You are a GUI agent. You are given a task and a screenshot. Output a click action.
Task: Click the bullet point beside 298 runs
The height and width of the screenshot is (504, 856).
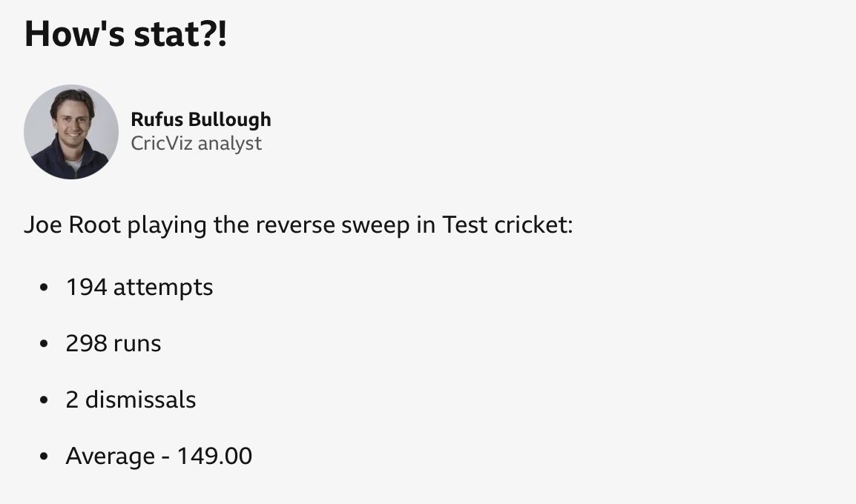coord(45,344)
